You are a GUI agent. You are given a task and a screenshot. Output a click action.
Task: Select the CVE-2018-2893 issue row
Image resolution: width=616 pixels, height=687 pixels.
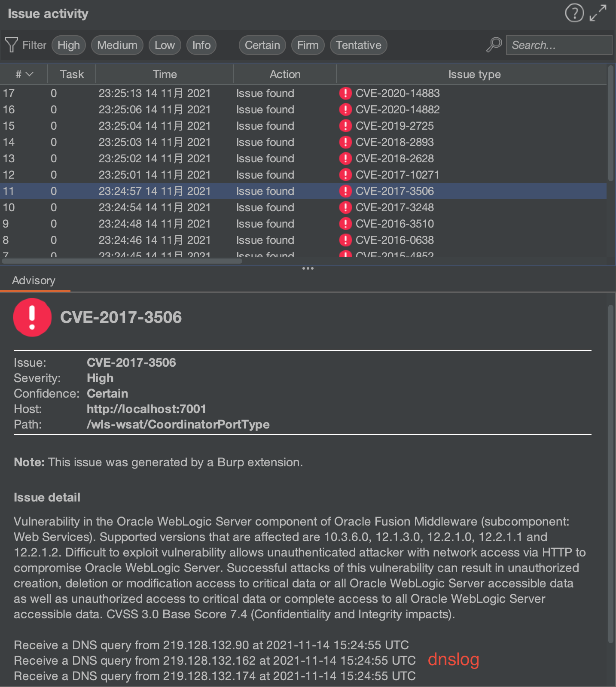coord(303,142)
